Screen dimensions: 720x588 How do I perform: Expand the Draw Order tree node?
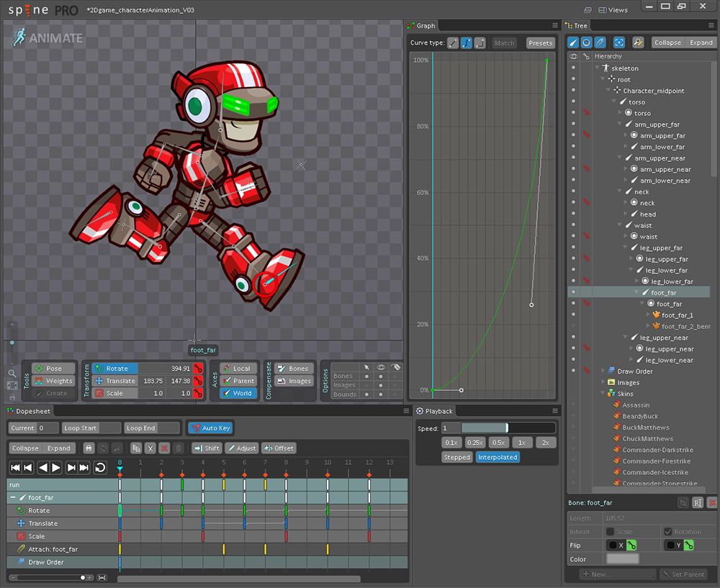[x=604, y=371]
